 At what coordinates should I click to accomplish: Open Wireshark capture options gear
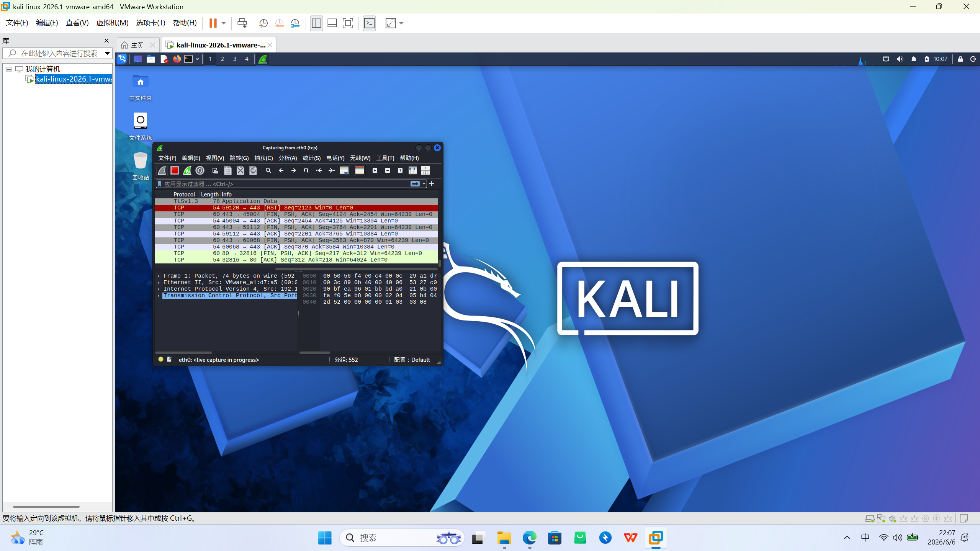point(200,170)
